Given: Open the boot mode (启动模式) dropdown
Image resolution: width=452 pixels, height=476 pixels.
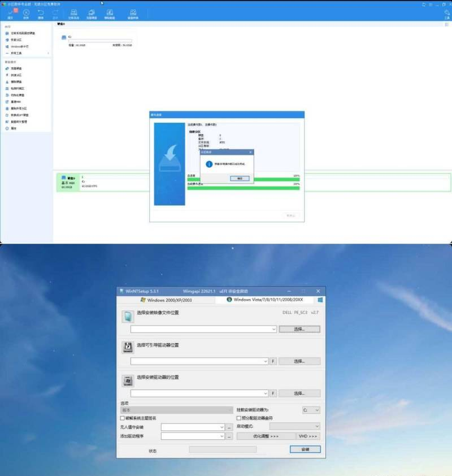Looking at the screenshot, I should pos(294,426).
